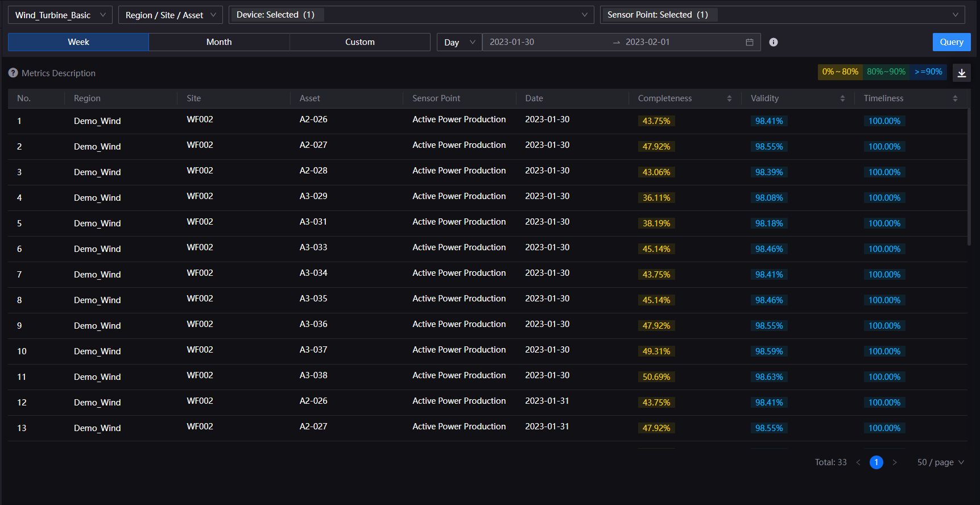Click the download export icon

coord(962,73)
